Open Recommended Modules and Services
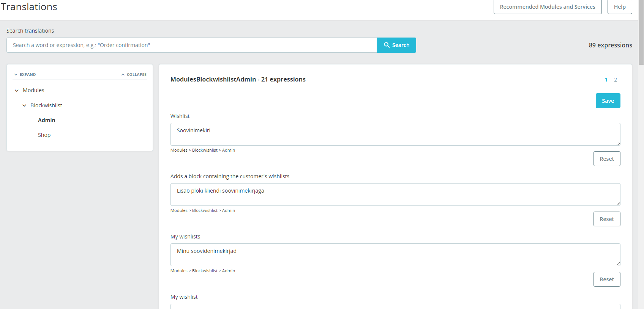Screen dimensions: 644x309 pyautogui.click(x=548, y=7)
